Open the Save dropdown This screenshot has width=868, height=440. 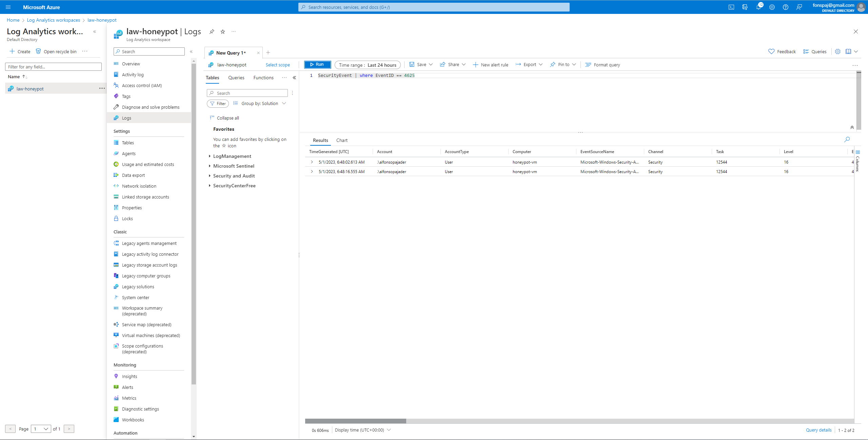(x=421, y=65)
